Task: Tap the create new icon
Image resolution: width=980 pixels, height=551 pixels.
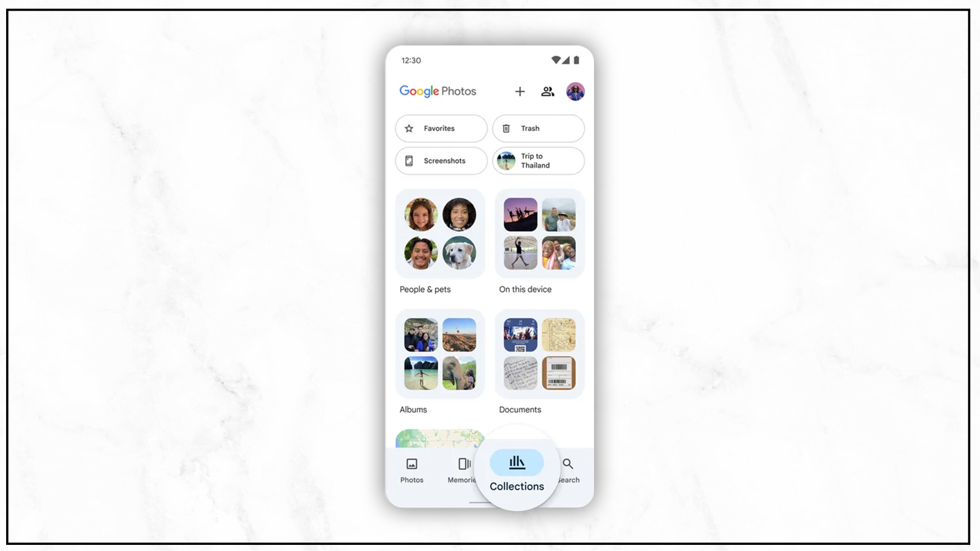Action: pos(520,91)
